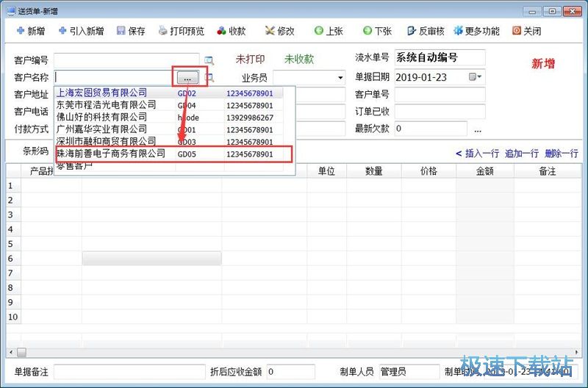The height and width of the screenshot is (388, 588).
Task: Open 更多功能 more functions menu
Action: (x=476, y=31)
